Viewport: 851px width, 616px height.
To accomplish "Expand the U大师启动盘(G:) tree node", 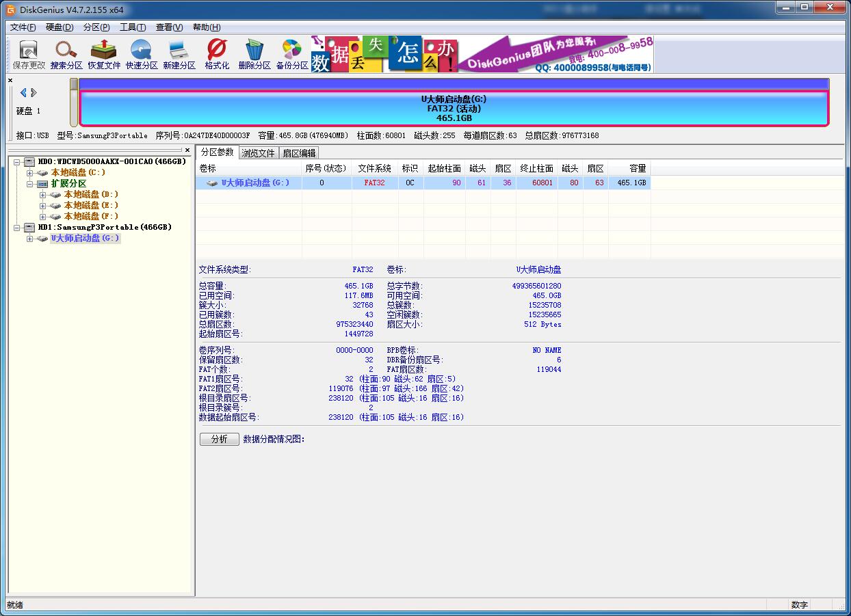I will point(29,239).
